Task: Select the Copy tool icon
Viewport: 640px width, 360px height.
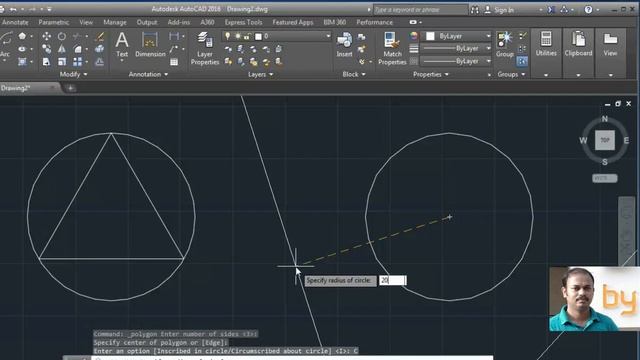Action: 47,49
